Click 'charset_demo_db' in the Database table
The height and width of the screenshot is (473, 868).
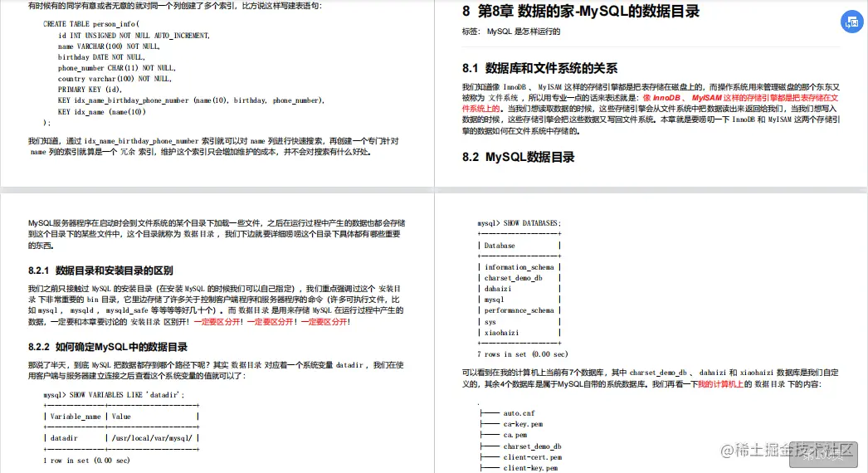(513, 278)
